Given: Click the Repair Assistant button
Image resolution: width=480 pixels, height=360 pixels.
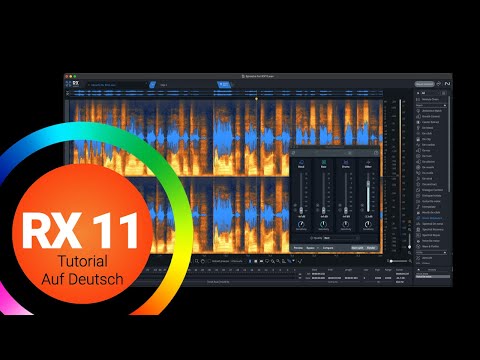Looking at the screenshot, I should pyautogui.click(x=424, y=84).
